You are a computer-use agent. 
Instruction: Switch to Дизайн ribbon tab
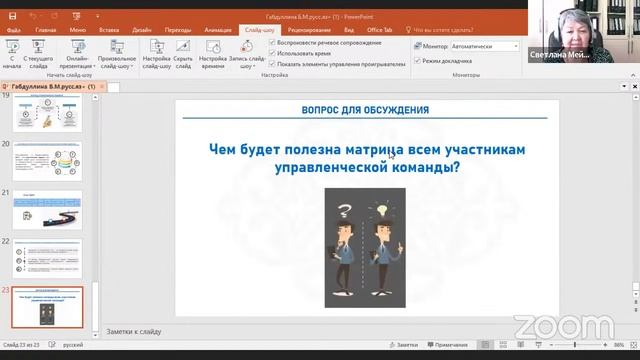[x=142, y=30]
